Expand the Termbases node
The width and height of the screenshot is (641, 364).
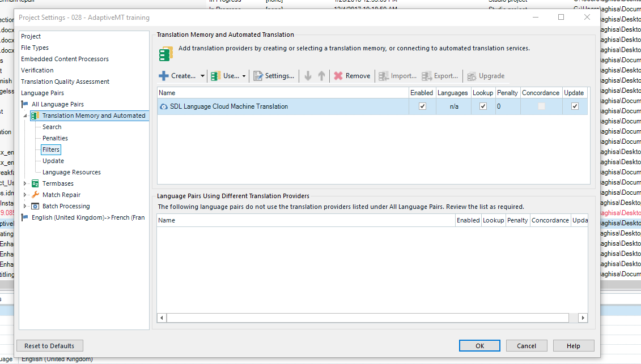click(26, 184)
